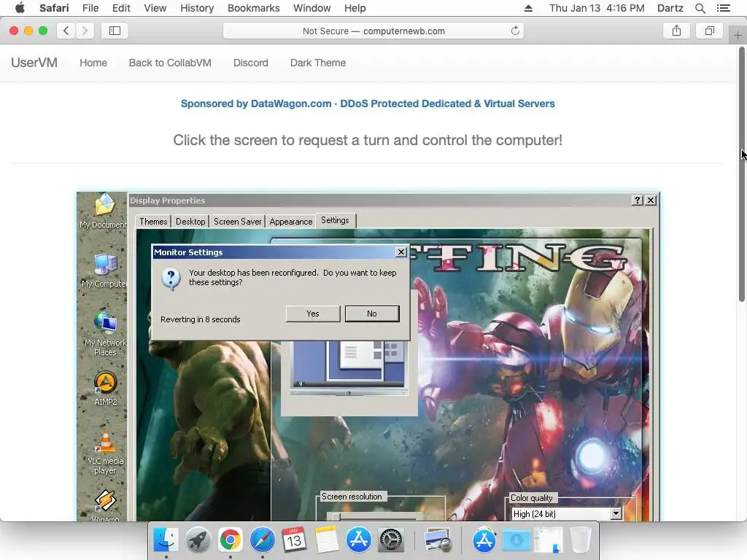Click the monitor preview thumbnail
The width and height of the screenshot is (747, 560).
point(349,367)
